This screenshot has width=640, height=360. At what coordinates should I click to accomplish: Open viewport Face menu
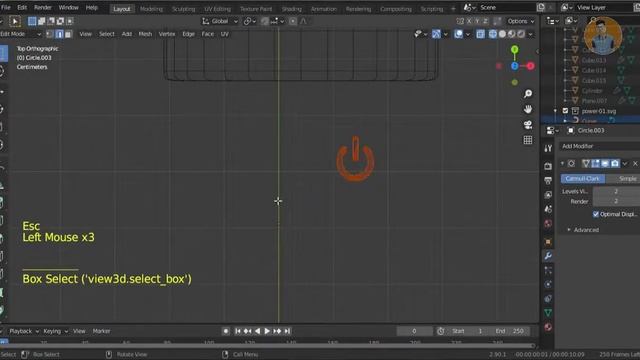click(x=207, y=34)
